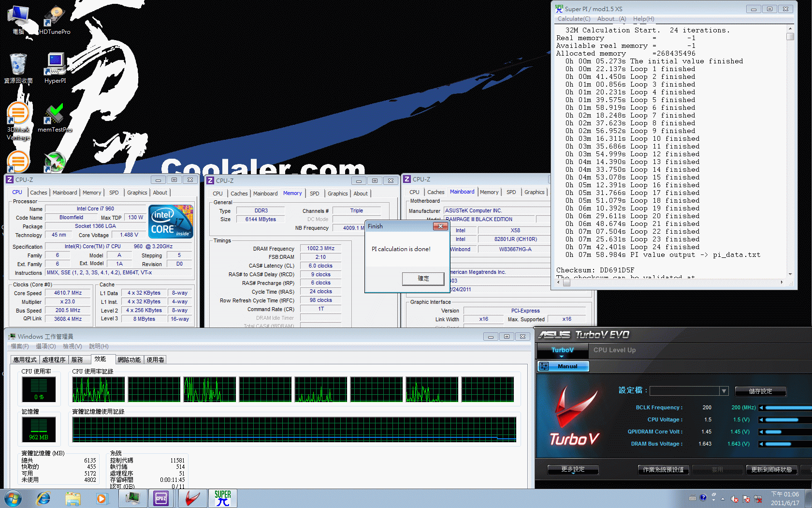Open the profile dropdown in TurboV EVO
The height and width of the screenshot is (508, 812).
pyautogui.click(x=724, y=391)
